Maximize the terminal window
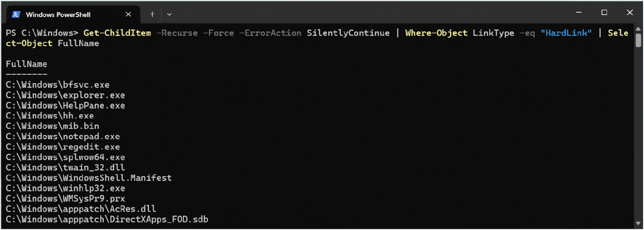The height and width of the screenshot is (230, 644). [x=604, y=13]
